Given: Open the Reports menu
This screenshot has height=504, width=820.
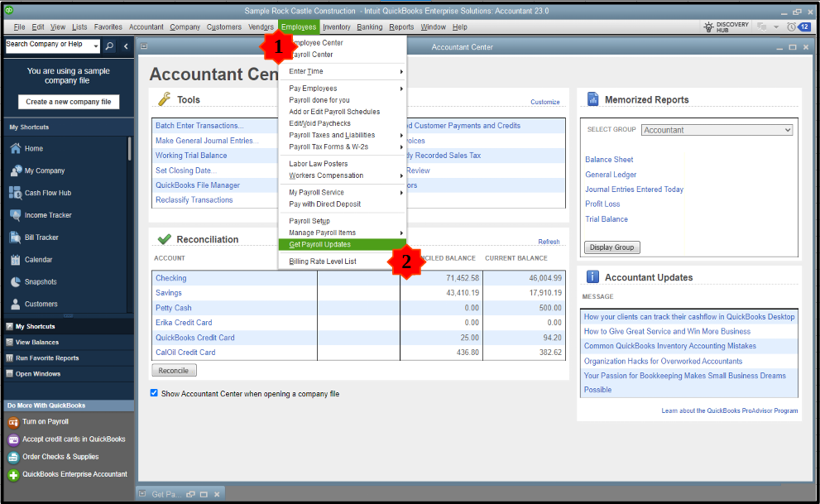Looking at the screenshot, I should point(401,26).
